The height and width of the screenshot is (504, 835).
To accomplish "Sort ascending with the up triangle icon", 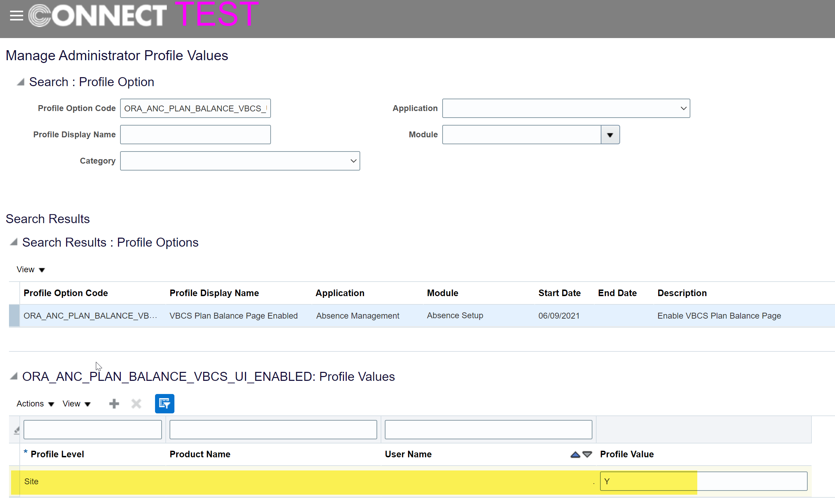I will 575,455.
